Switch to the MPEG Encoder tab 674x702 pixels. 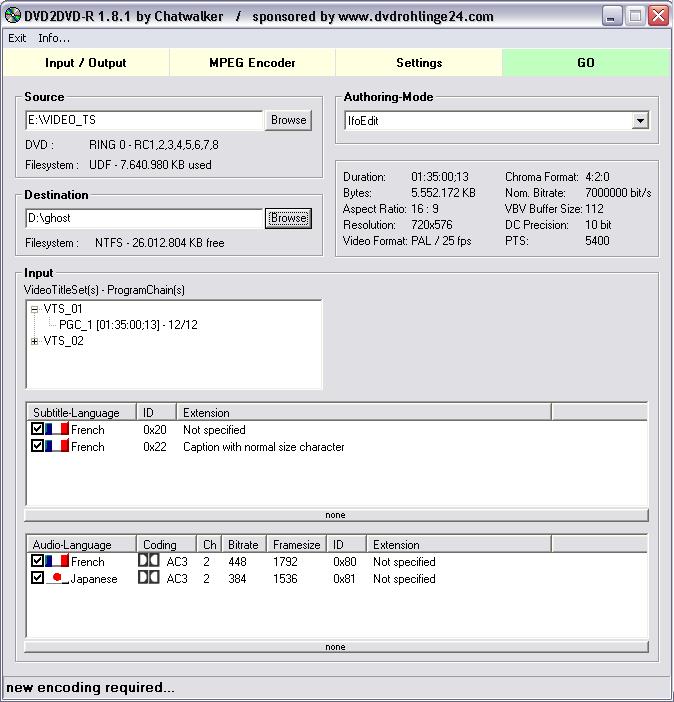252,63
